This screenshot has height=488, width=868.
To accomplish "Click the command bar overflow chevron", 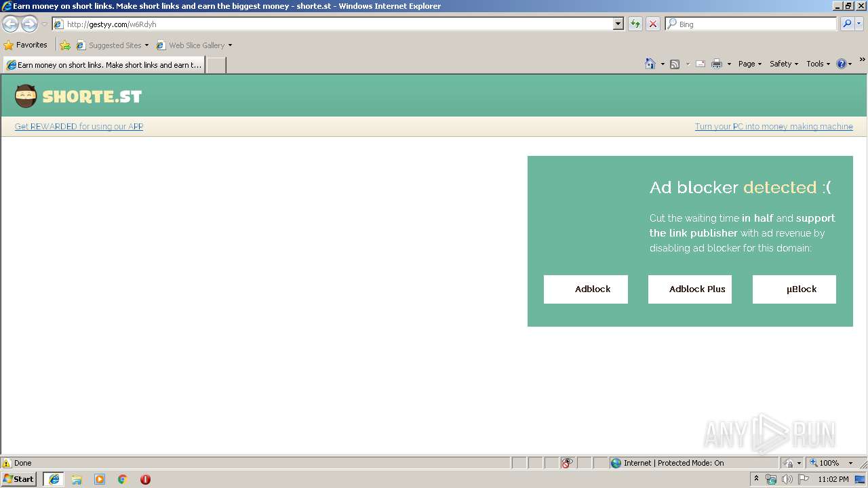I will pyautogui.click(x=862, y=60).
